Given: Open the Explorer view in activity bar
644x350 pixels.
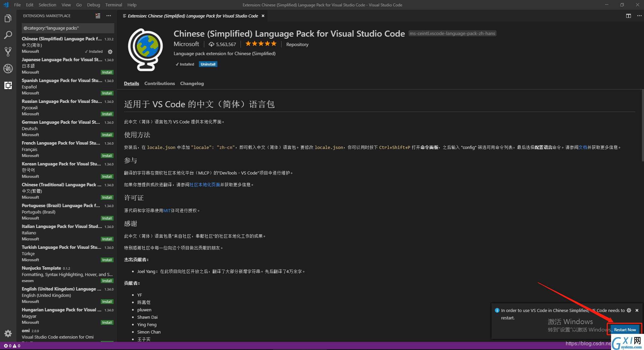Looking at the screenshot, I should [x=8, y=18].
